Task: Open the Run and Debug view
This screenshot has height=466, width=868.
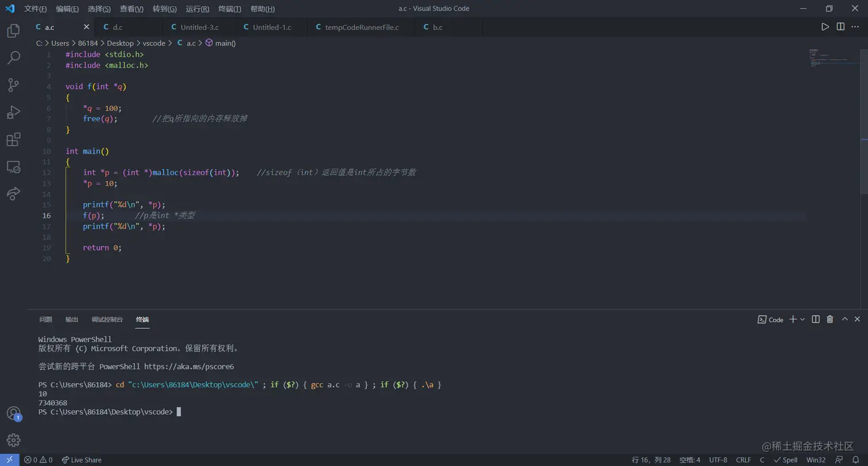Action: [x=13, y=112]
